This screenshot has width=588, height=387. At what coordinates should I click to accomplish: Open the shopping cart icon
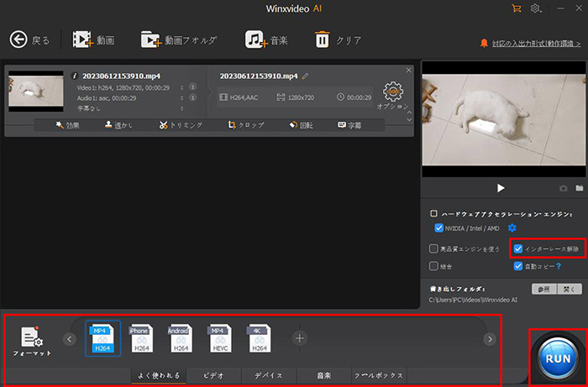pyautogui.click(x=517, y=8)
